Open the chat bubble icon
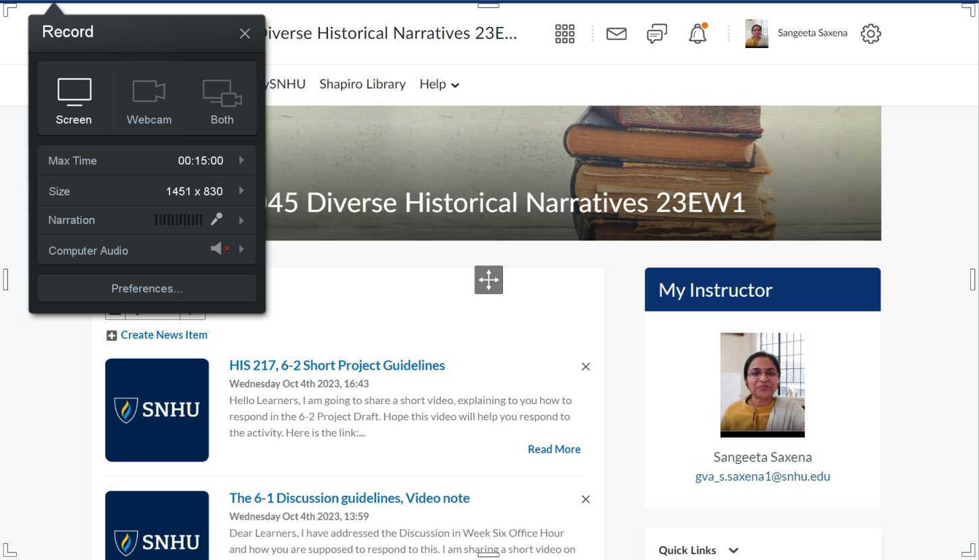The image size is (979, 560). pos(656,33)
